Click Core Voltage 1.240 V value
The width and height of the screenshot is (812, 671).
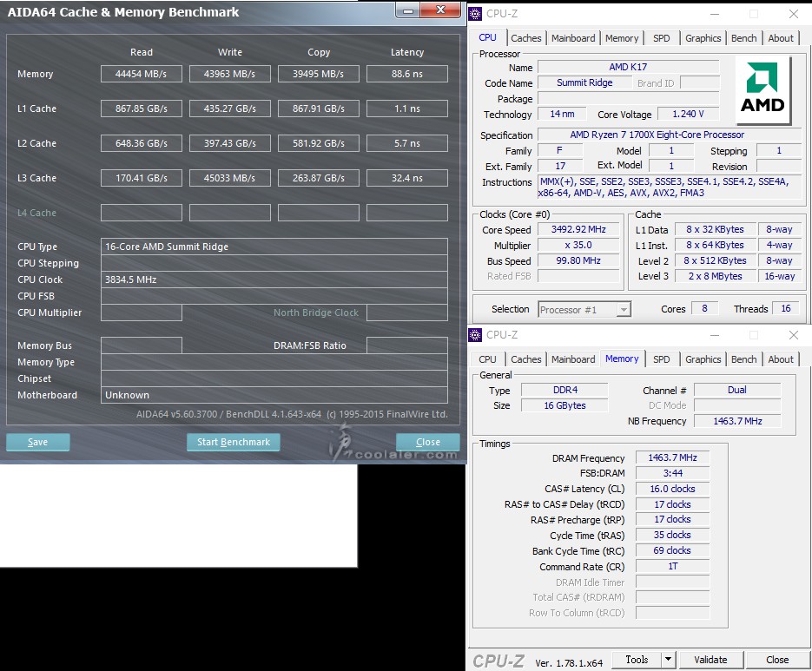(688, 114)
